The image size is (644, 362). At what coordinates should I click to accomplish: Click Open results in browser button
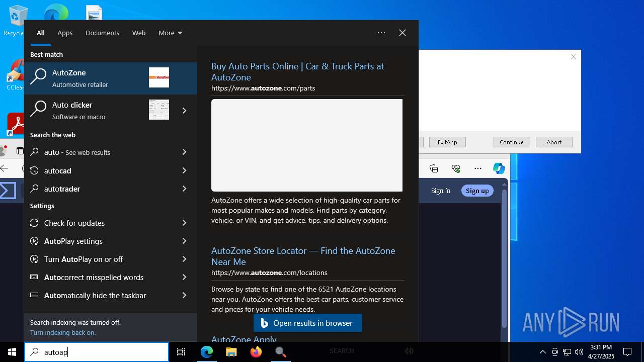[308, 323]
